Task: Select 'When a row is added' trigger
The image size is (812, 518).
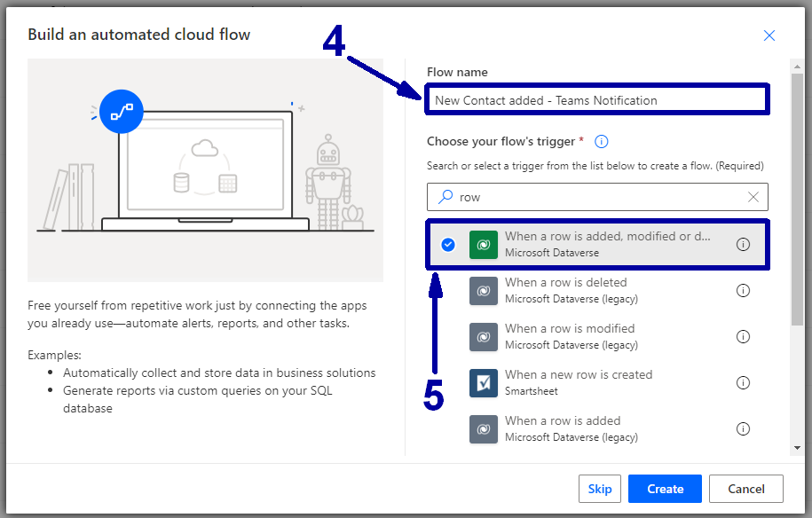Action: click(x=597, y=428)
